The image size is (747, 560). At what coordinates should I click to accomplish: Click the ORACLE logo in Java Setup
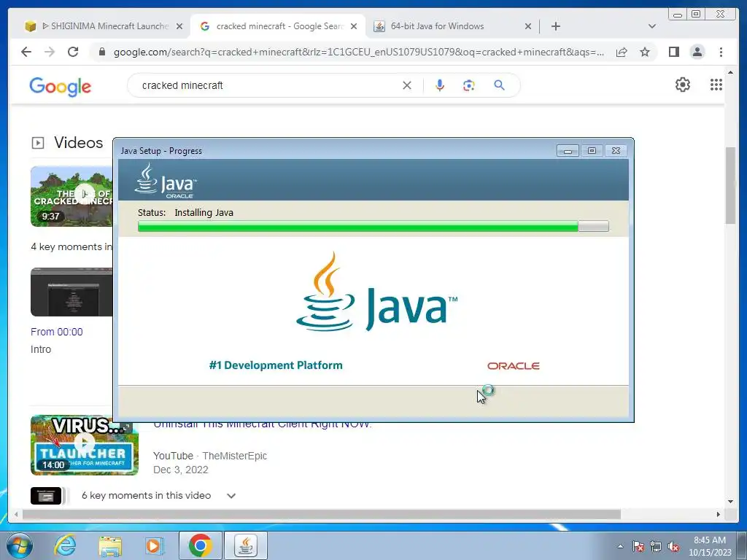point(513,366)
